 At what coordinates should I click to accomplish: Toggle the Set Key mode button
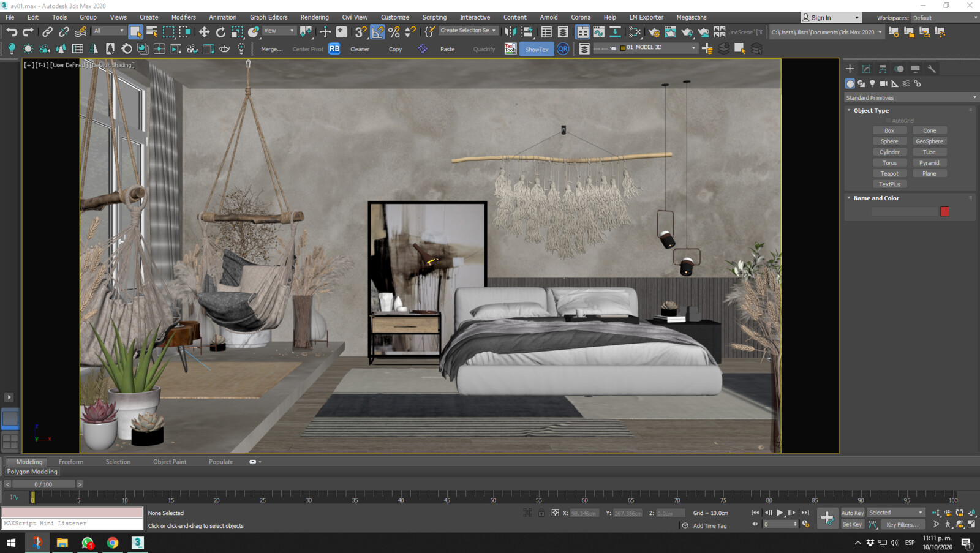coord(852,524)
